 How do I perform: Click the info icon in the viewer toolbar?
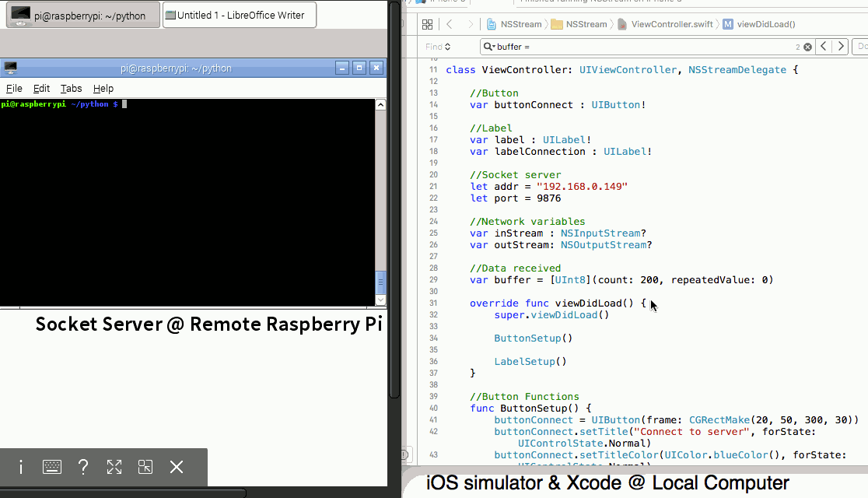(x=21, y=467)
